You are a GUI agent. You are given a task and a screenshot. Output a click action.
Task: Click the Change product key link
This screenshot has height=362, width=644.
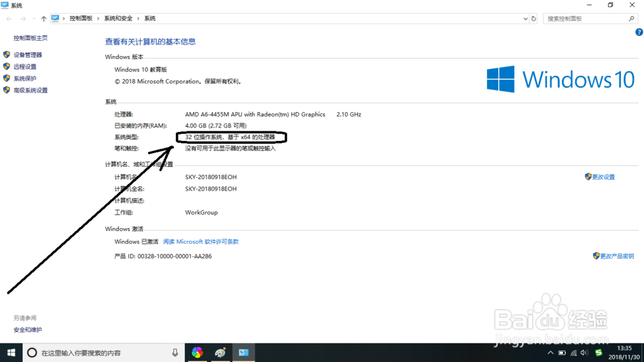[x=617, y=256]
